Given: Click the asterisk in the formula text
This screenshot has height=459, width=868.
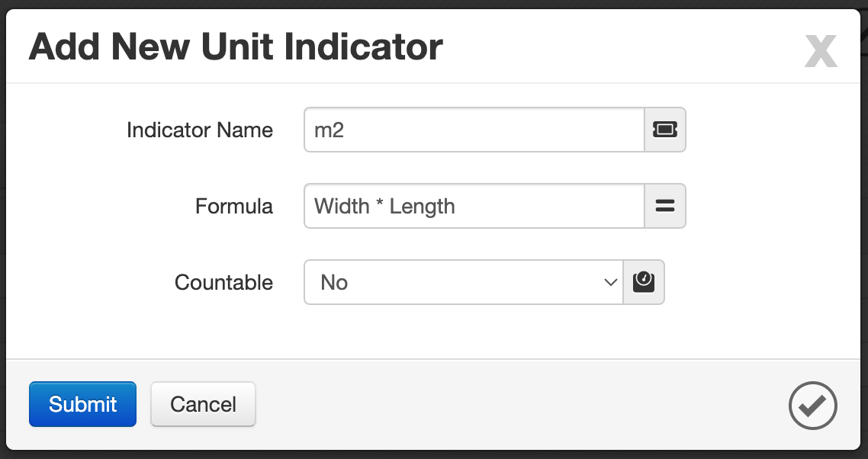Looking at the screenshot, I should click(x=380, y=203).
